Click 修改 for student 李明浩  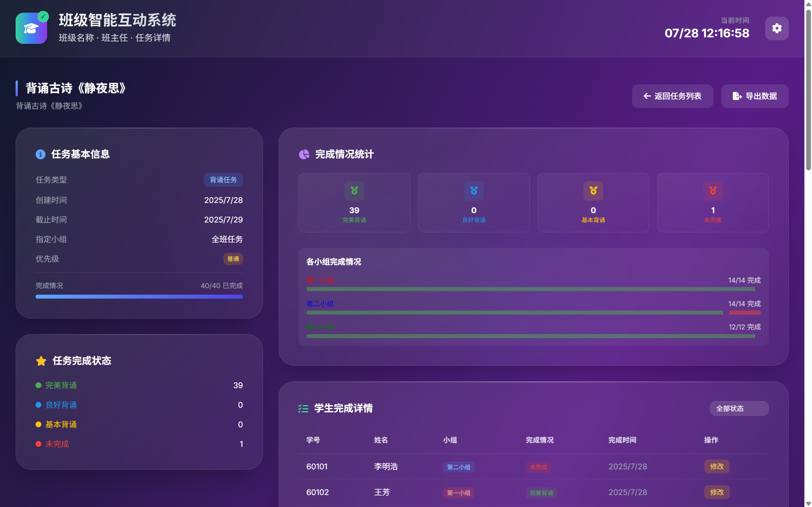click(717, 466)
